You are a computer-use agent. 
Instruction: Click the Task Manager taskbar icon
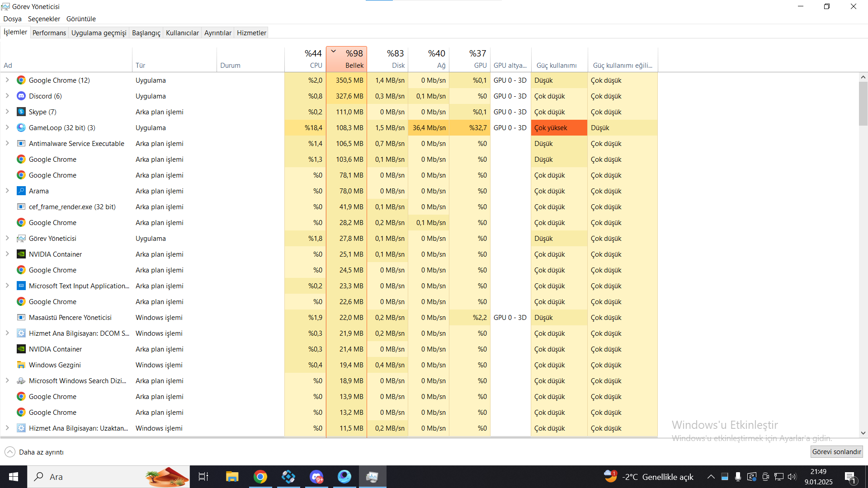[x=373, y=477]
